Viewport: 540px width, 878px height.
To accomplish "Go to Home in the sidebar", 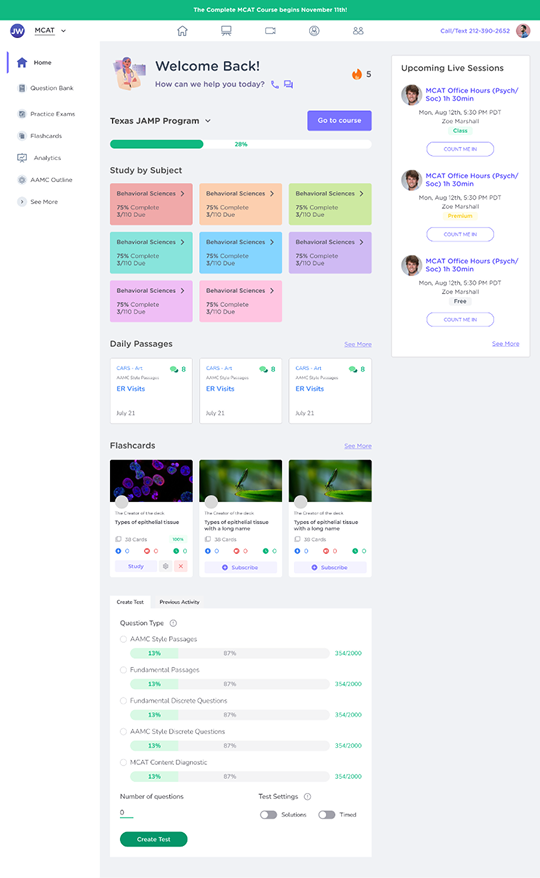I will [42, 63].
